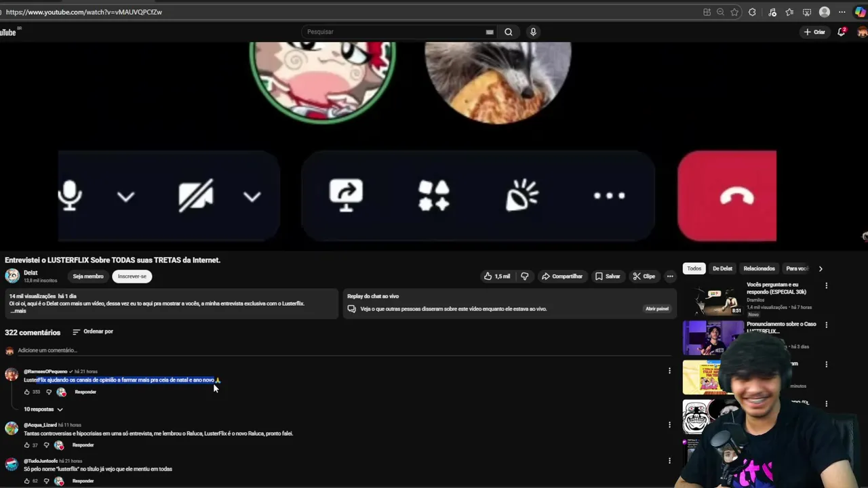868x488 pixels.
Task: Click the browser zoom-out magnifier icon
Action: (x=720, y=12)
